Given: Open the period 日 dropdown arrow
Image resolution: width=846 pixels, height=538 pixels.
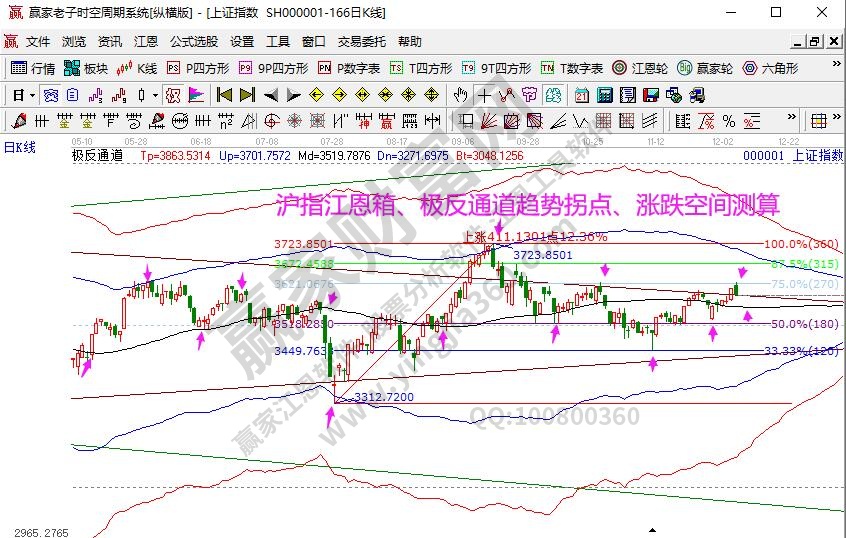Looking at the screenshot, I should click(x=31, y=95).
